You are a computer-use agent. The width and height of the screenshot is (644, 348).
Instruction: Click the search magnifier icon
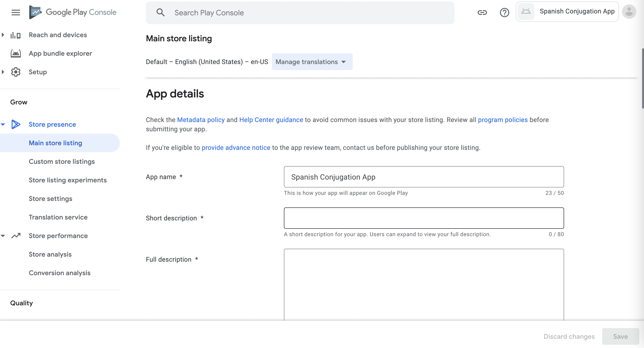(161, 13)
